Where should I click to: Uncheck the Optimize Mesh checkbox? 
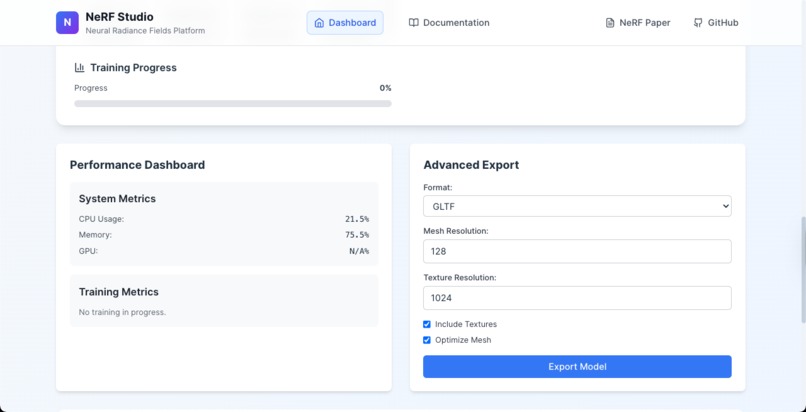427,340
